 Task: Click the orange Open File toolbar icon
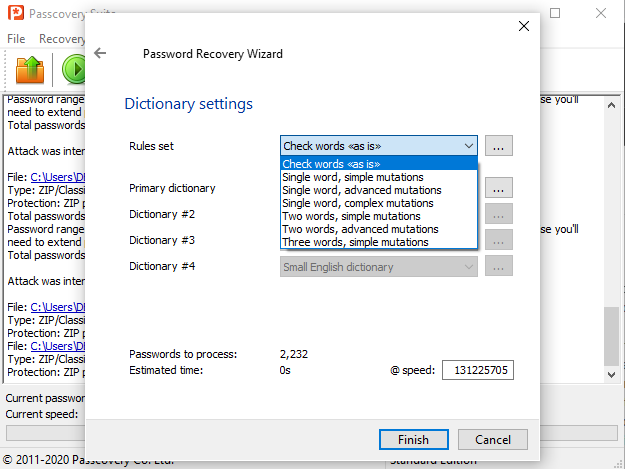point(29,70)
